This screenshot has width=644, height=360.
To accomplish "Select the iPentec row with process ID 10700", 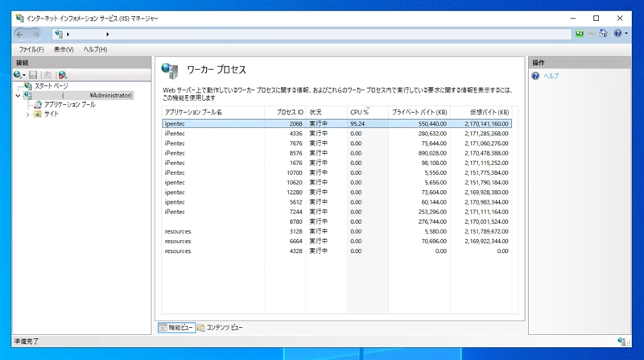I will (x=336, y=172).
